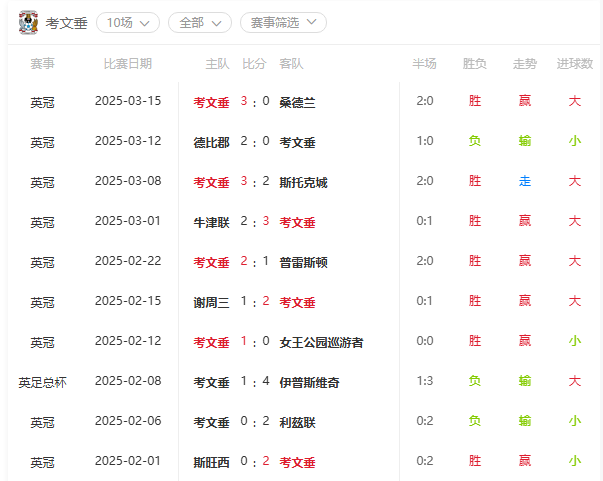Image resolution: width=603 pixels, height=481 pixels.
Task: Click the 进球数 column header
Action: click(575, 63)
